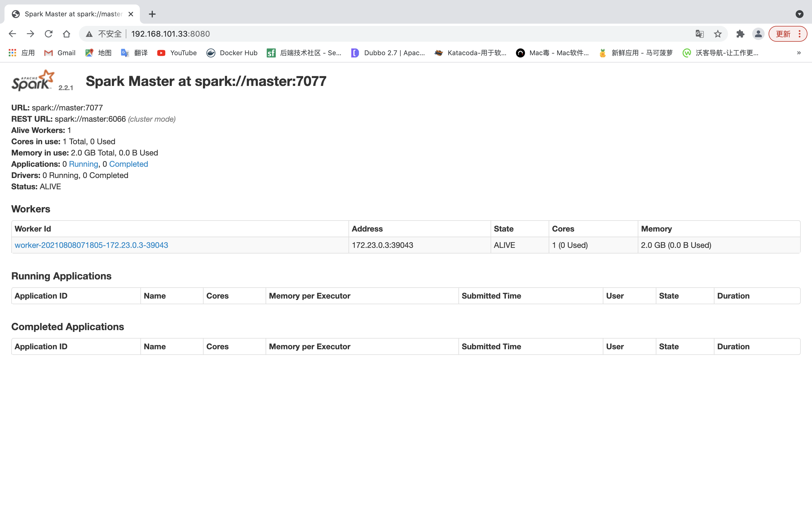The width and height of the screenshot is (812, 507).
Task: Bookmark this page with star icon
Action: pos(718,34)
